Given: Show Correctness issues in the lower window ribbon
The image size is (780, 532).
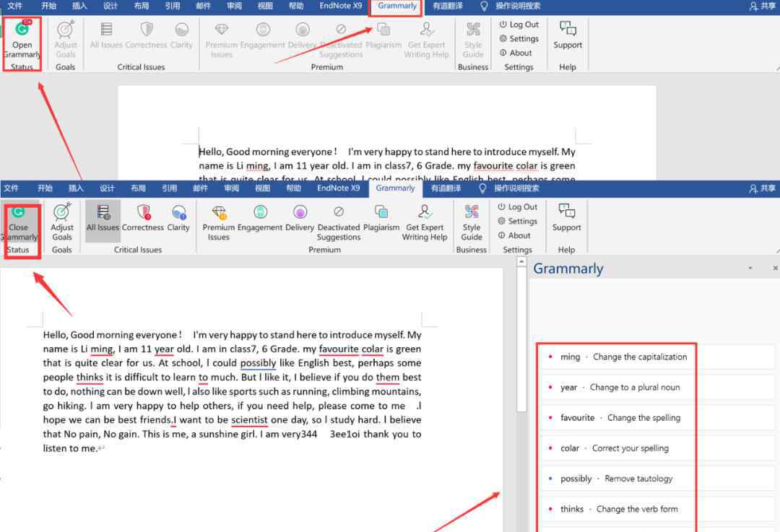Looking at the screenshot, I should pos(143,219).
